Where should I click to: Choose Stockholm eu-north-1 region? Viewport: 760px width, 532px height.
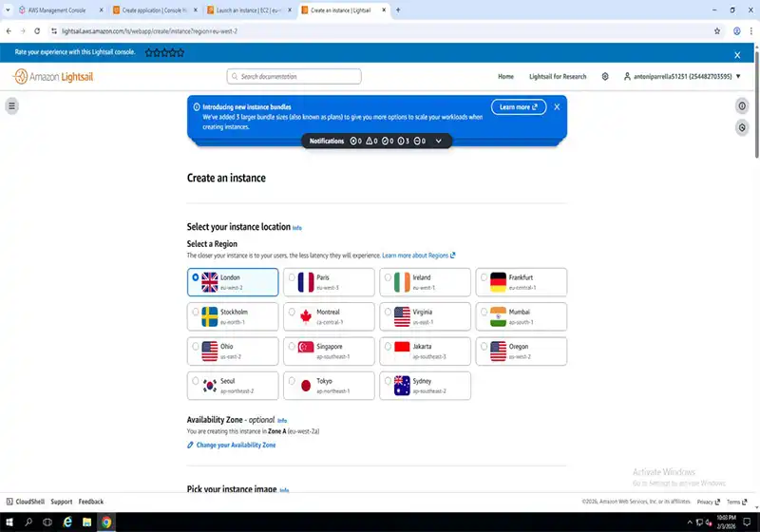(x=233, y=316)
